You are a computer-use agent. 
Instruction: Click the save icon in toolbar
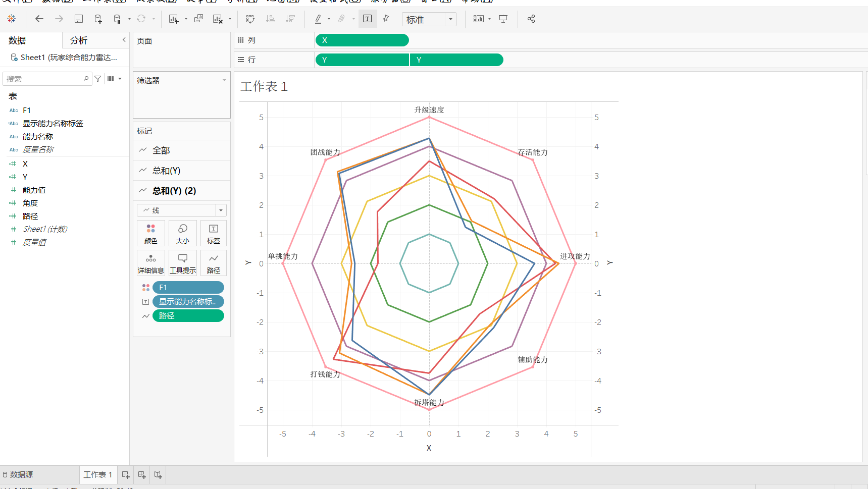point(79,19)
